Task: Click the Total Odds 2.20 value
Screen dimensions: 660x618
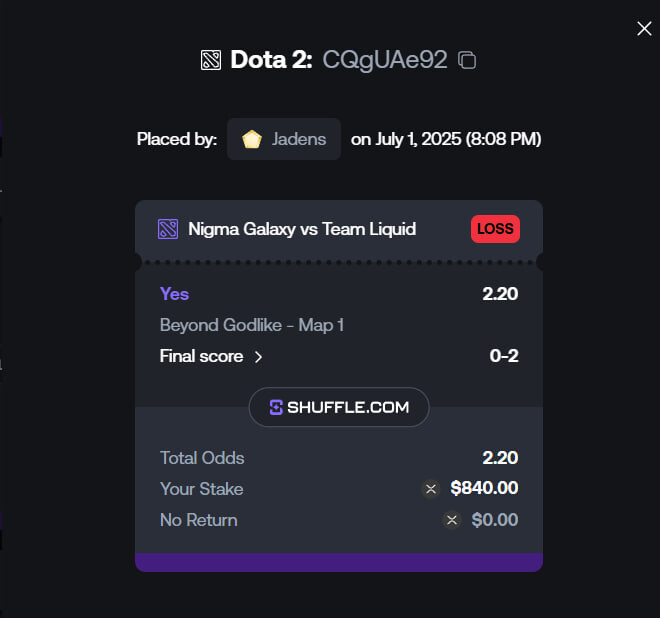Action: click(x=500, y=458)
